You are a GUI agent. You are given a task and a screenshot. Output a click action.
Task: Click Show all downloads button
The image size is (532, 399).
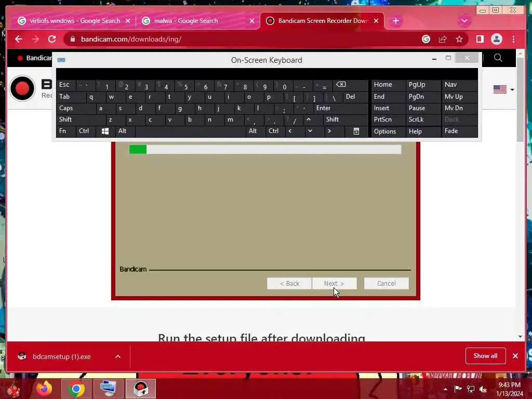(x=486, y=356)
